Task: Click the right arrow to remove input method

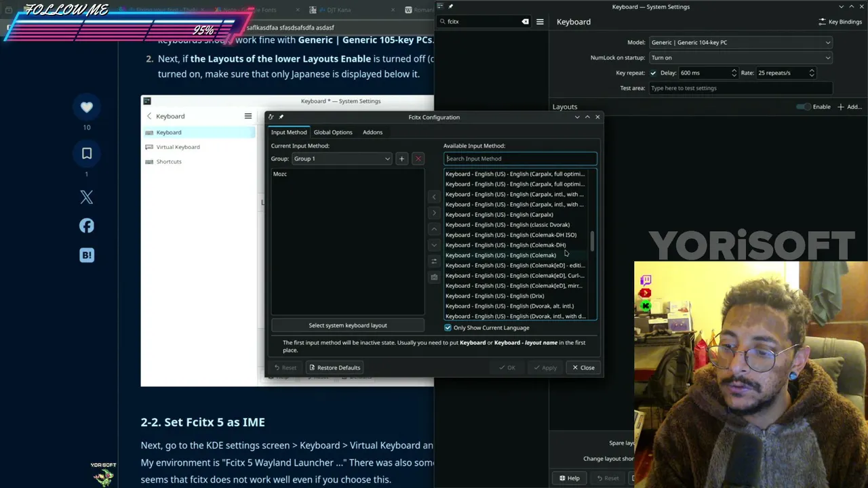Action: pos(434,213)
